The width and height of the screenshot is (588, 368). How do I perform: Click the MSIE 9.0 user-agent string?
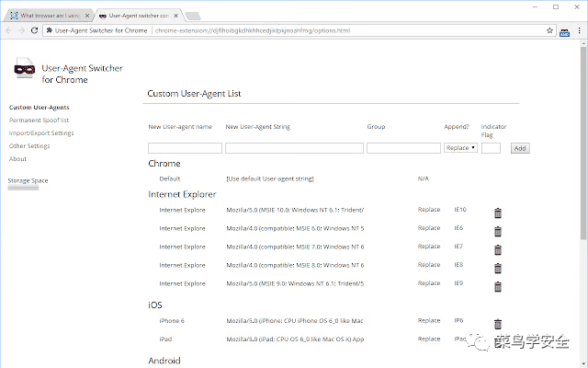pyautogui.click(x=295, y=283)
